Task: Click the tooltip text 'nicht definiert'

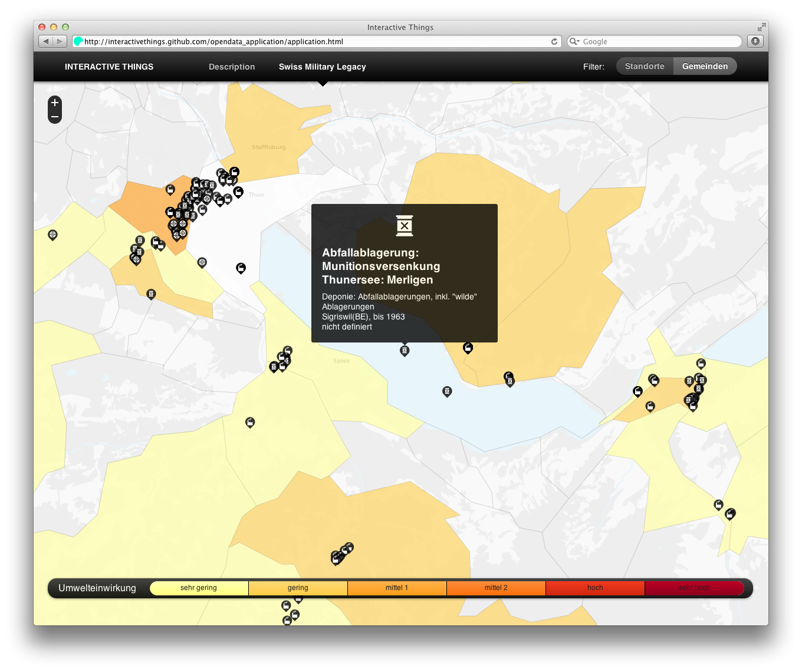Action: (x=347, y=327)
